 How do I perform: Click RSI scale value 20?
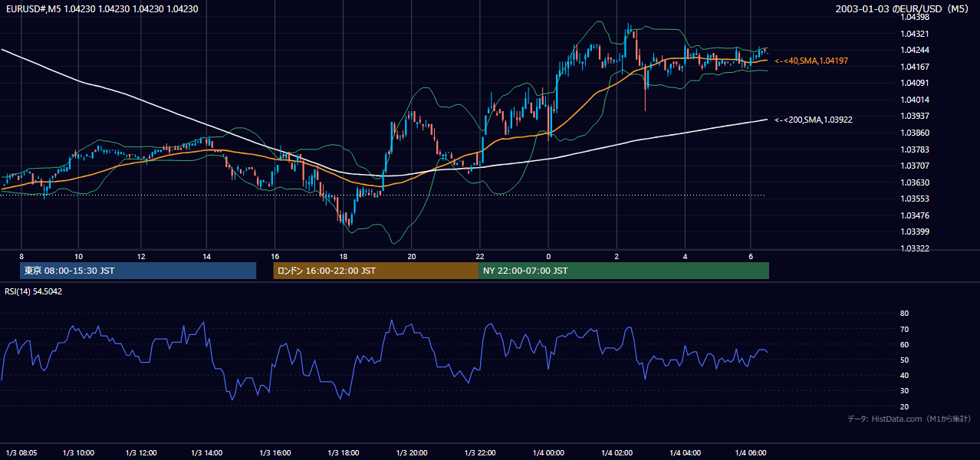tap(904, 406)
